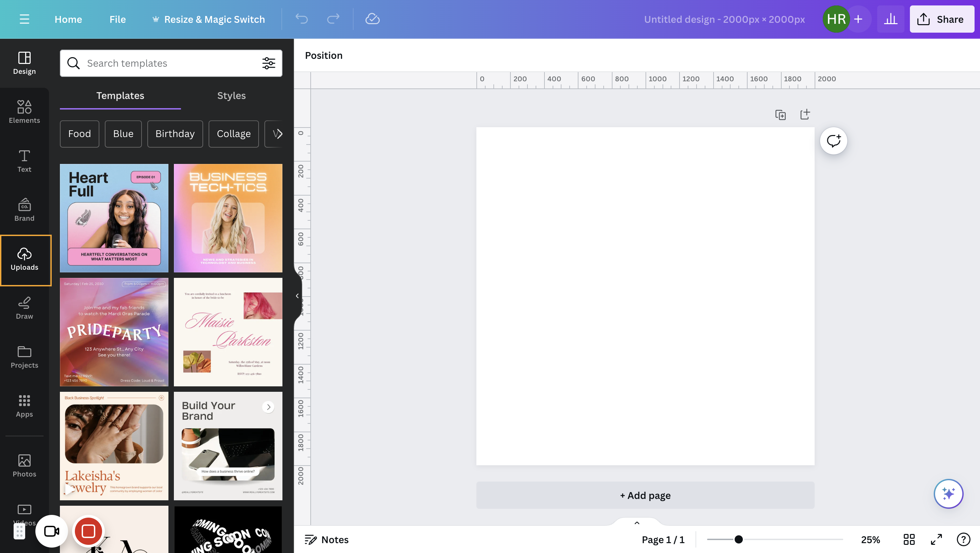Click the HR profile avatar

coord(836,19)
